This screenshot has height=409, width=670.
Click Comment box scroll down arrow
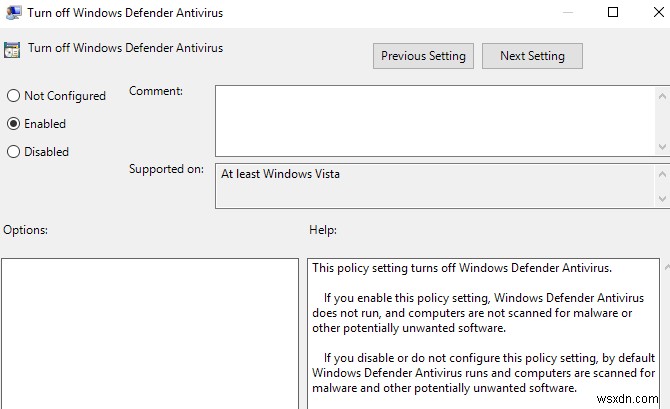664,147
